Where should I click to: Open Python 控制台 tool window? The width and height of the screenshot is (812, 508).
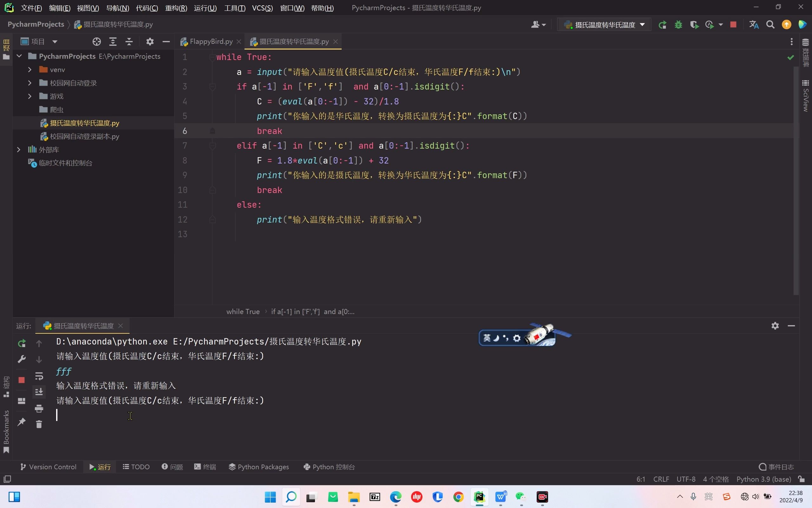329,467
